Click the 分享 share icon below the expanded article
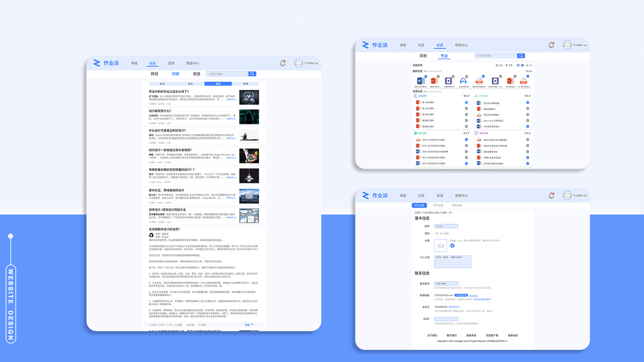This screenshot has width=644, height=362. pyautogui.click(x=188, y=325)
